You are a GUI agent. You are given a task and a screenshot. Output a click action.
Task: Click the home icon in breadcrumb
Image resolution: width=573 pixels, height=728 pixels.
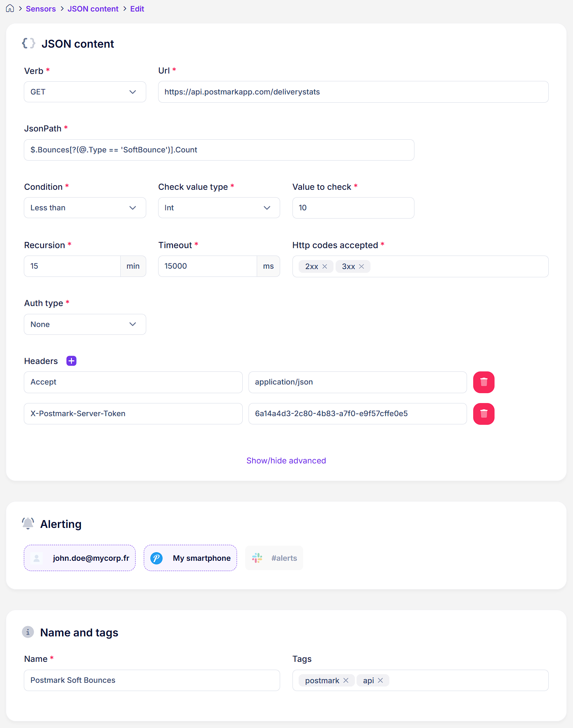pyautogui.click(x=10, y=9)
